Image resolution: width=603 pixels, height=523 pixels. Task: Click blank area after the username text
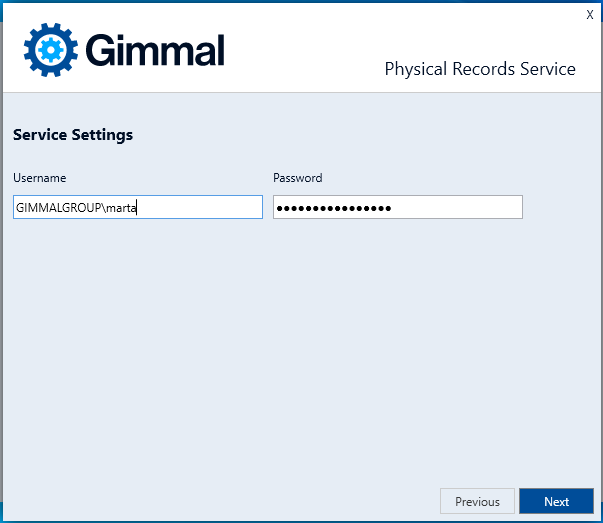pos(200,207)
